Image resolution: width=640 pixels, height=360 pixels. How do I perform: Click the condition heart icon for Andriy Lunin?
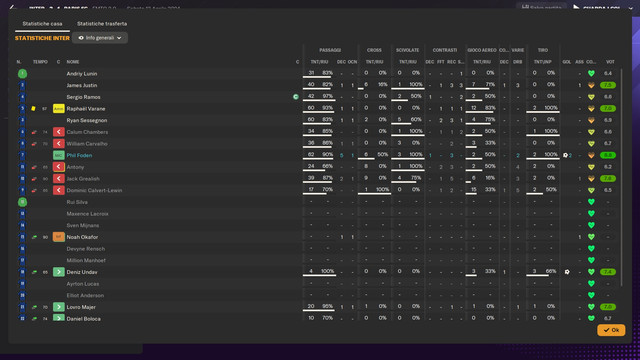click(591, 73)
